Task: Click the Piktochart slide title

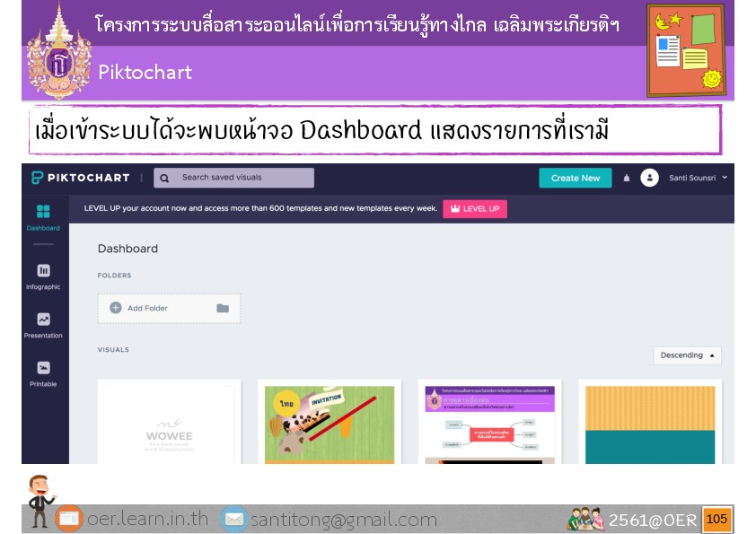Action: 145,73
